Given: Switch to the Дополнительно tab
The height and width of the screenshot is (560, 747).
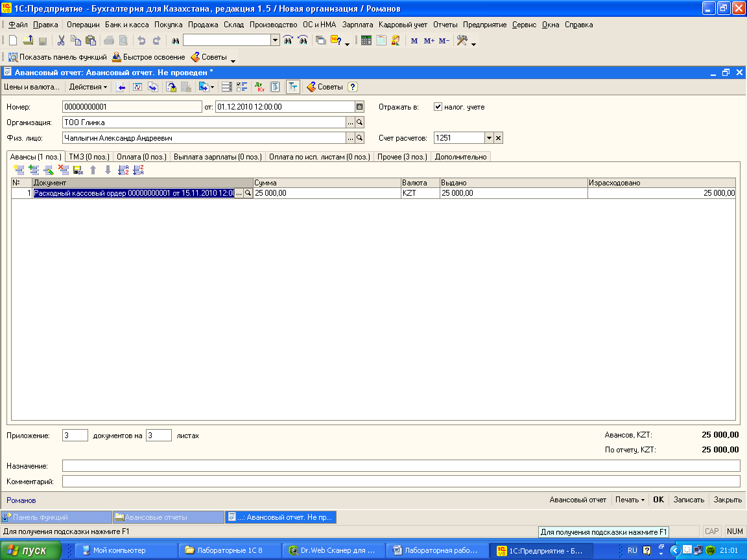Looking at the screenshot, I should [x=460, y=157].
